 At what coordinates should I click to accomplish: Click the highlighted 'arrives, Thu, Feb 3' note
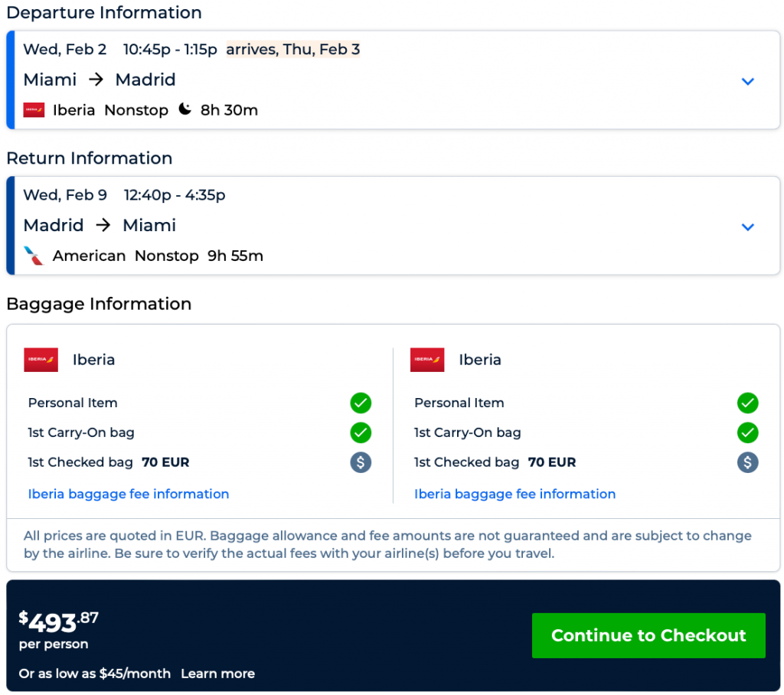pyautogui.click(x=292, y=50)
